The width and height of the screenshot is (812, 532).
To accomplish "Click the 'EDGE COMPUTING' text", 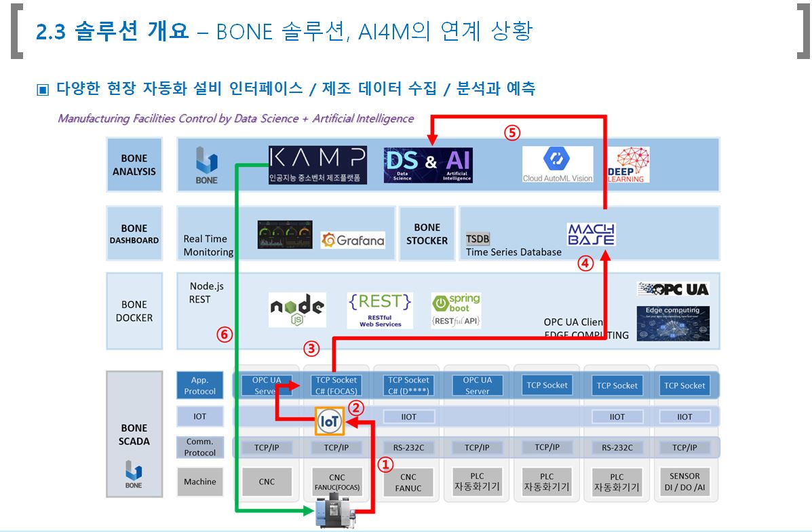I will tap(586, 335).
